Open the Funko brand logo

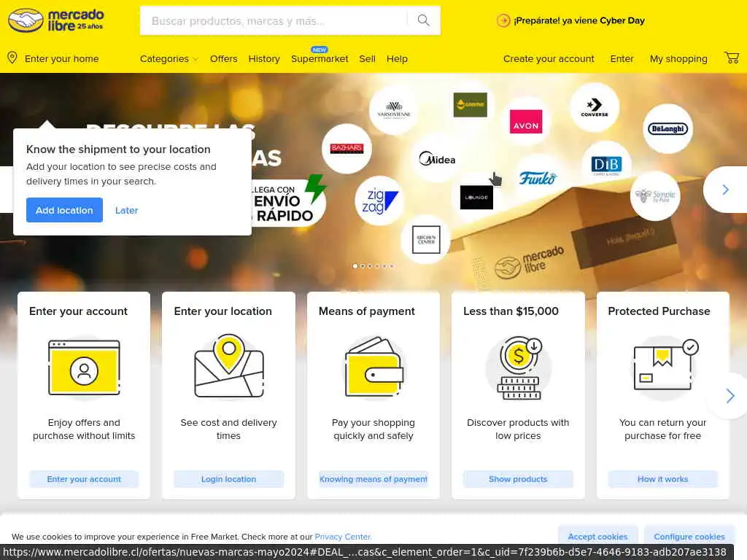coord(538,178)
